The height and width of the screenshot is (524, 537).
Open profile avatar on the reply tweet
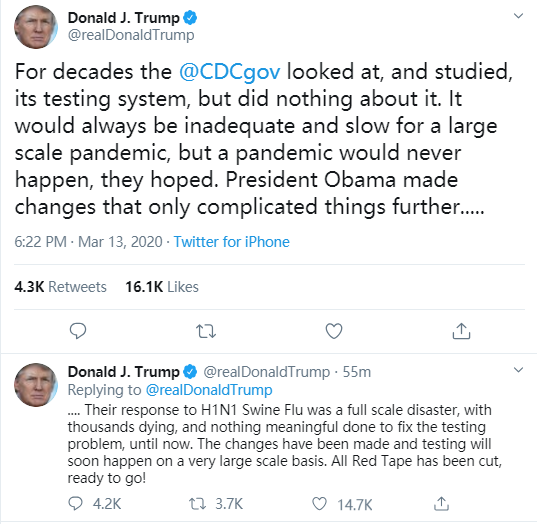click(36, 385)
